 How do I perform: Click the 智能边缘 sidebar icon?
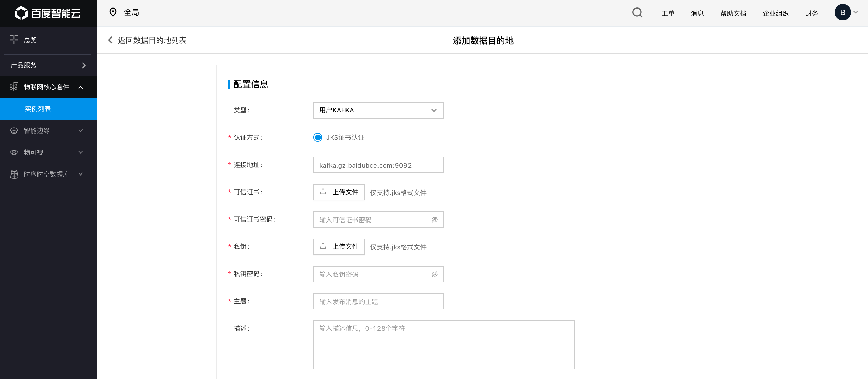tap(14, 131)
